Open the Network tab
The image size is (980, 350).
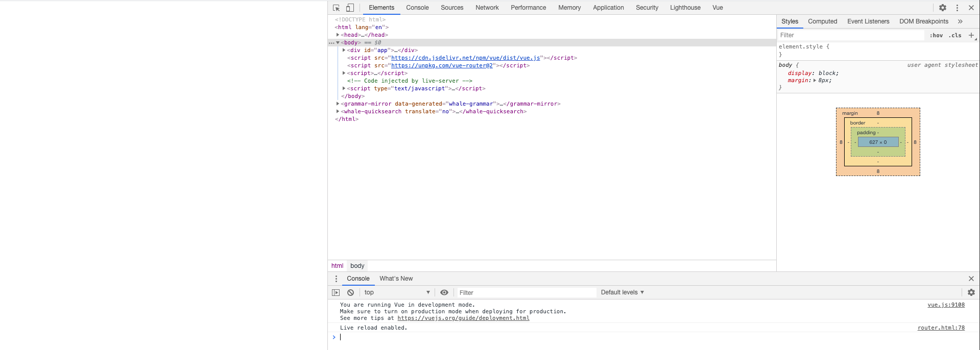point(487,8)
